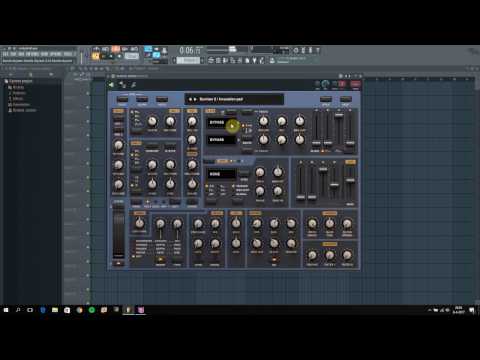Toggle the orange pattern/song mode button
Viewport: 480px width, 360px height.
(96, 56)
